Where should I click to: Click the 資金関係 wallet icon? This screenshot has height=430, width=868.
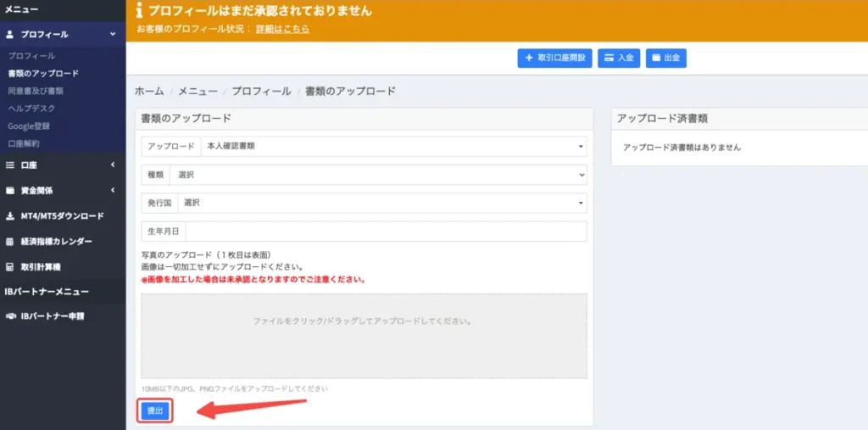click(9, 191)
